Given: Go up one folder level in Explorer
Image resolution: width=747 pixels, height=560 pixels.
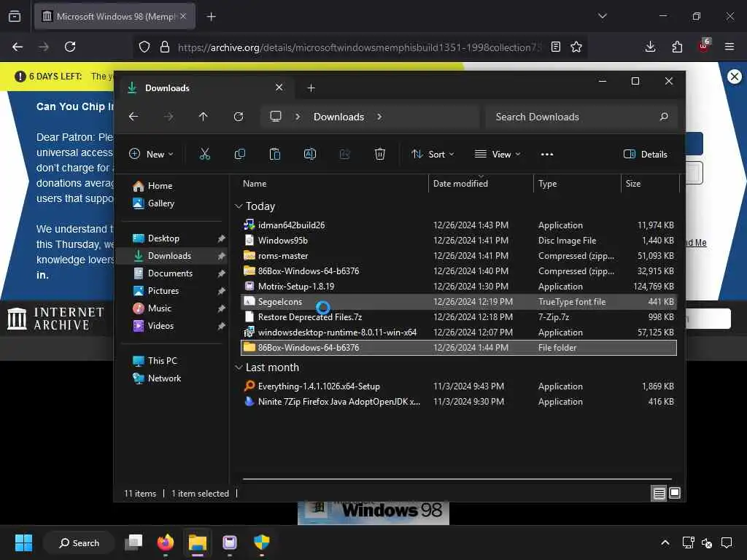Looking at the screenshot, I should (204, 117).
